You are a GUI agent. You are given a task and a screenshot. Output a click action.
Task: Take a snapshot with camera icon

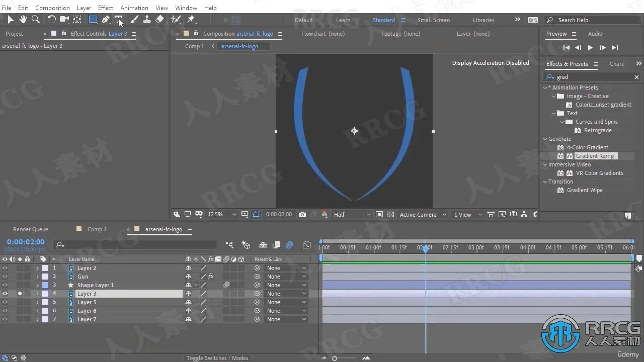pyautogui.click(x=302, y=215)
